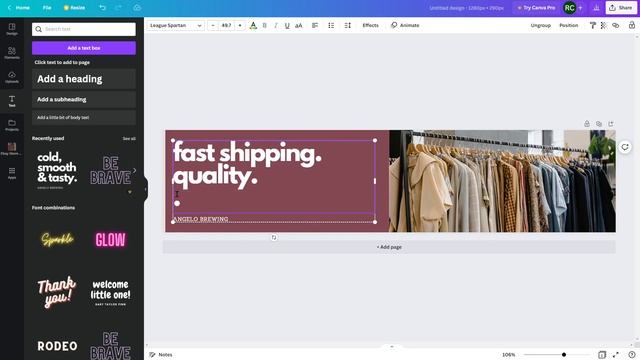The image size is (640, 360).
Task: Open the Position panel
Action: pyautogui.click(x=569, y=25)
